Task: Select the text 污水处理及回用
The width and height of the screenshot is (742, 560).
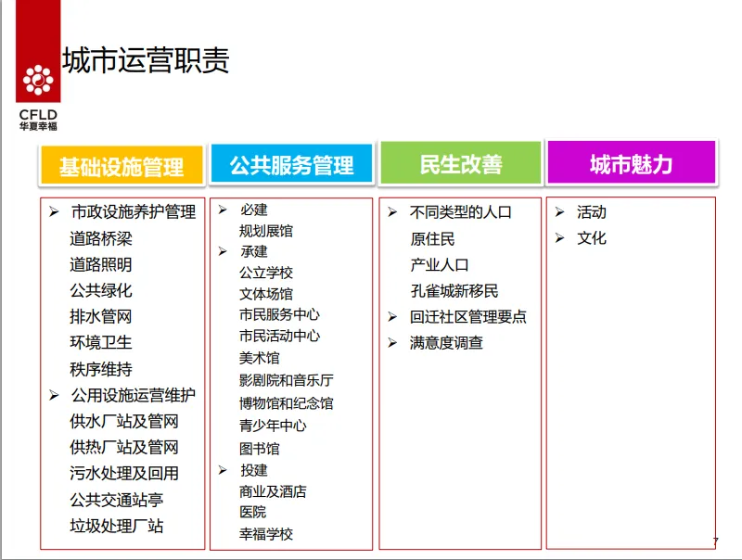Action: 124,474
